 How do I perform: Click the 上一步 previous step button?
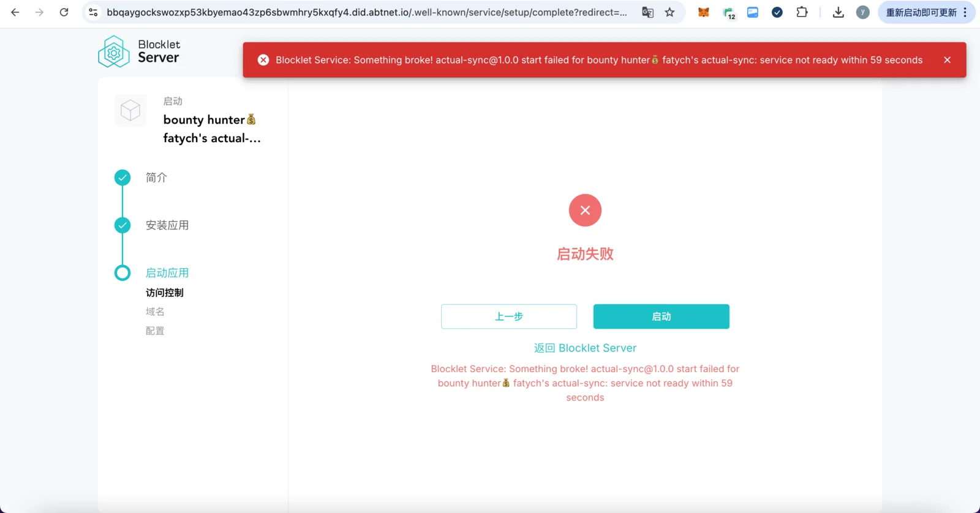tap(509, 316)
